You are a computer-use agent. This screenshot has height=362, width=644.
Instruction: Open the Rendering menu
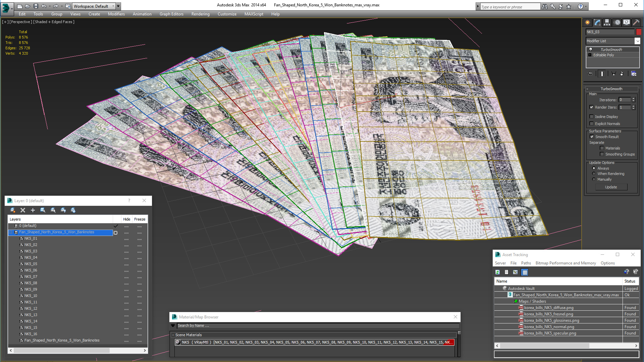tap(201, 14)
